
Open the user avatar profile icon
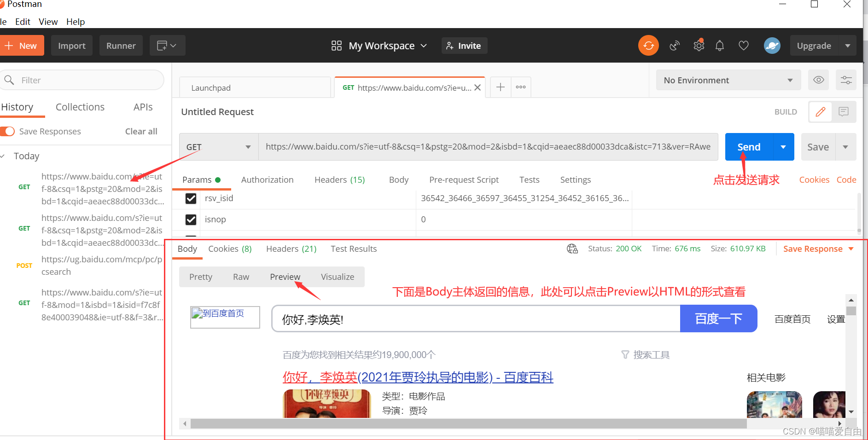772,46
